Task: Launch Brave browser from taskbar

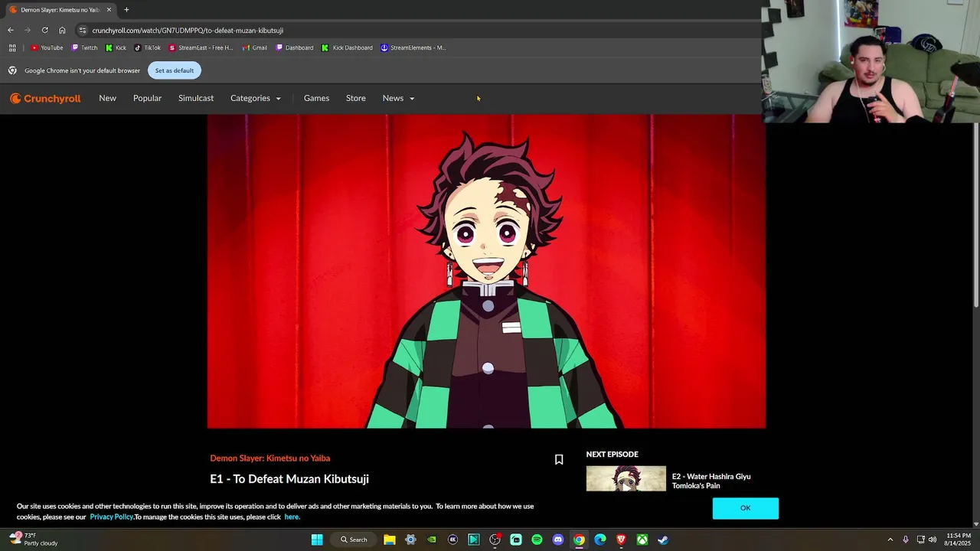Action: pyautogui.click(x=621, y=540)
